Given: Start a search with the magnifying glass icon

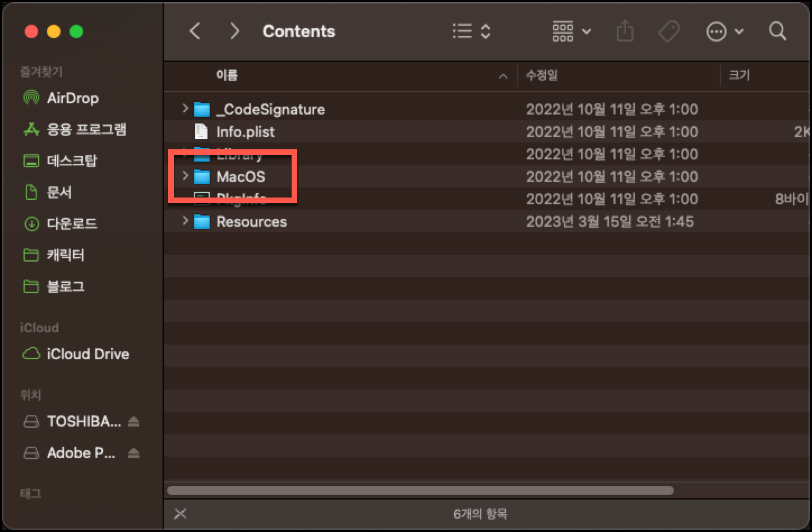Looking at the screenshot, I should 777,31.
